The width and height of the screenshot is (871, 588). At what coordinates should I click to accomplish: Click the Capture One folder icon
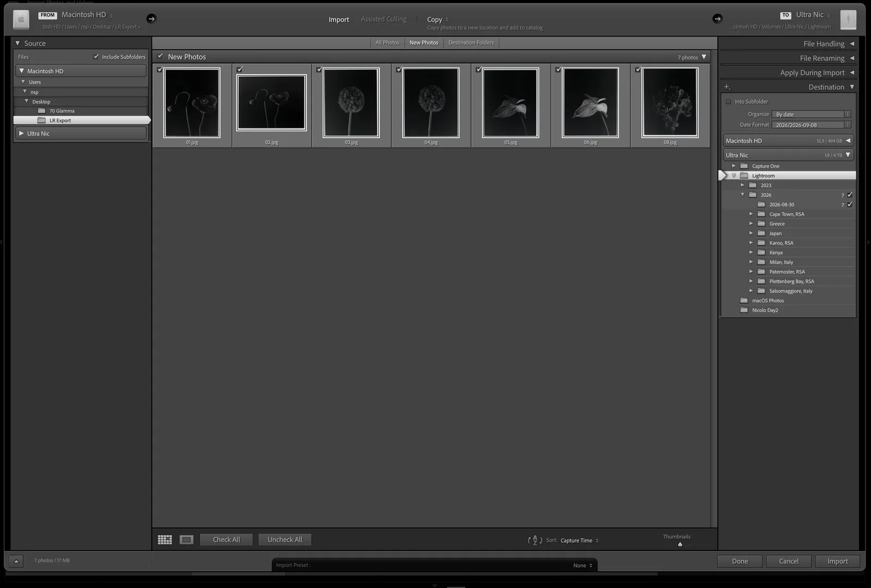pyautogui.click(x=744, y=166)
